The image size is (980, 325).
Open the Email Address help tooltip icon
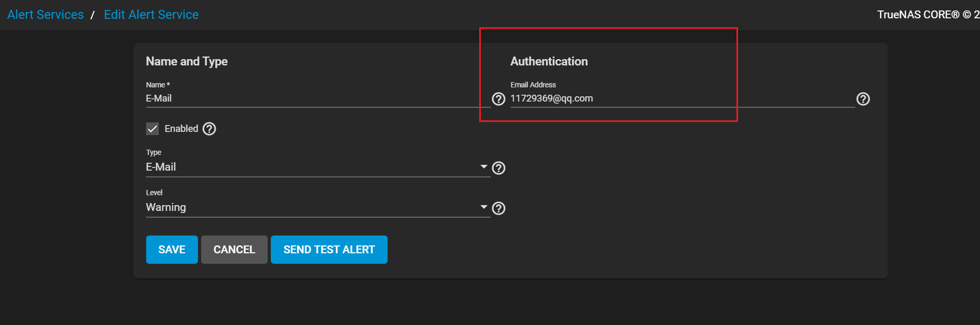point(863,99)
